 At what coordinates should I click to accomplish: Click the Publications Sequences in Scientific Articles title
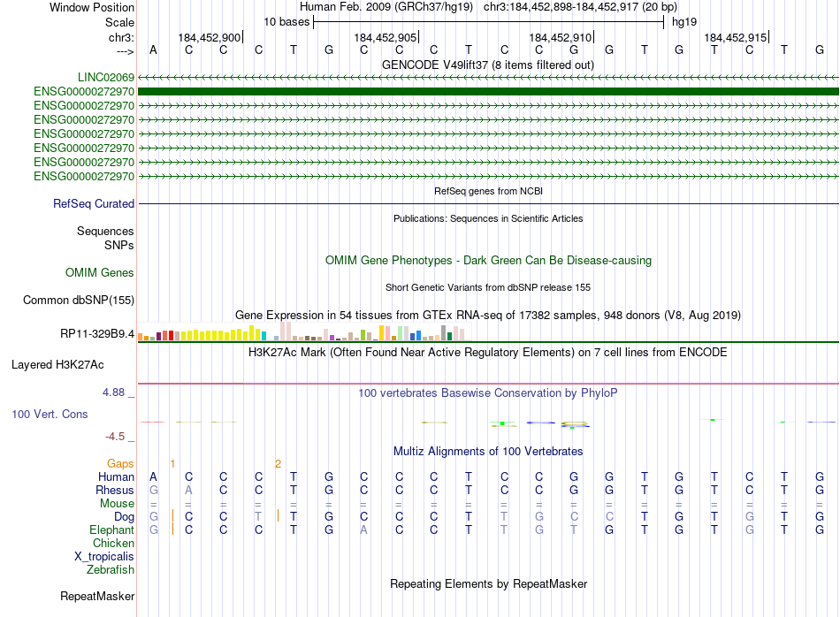pos(488,218)
